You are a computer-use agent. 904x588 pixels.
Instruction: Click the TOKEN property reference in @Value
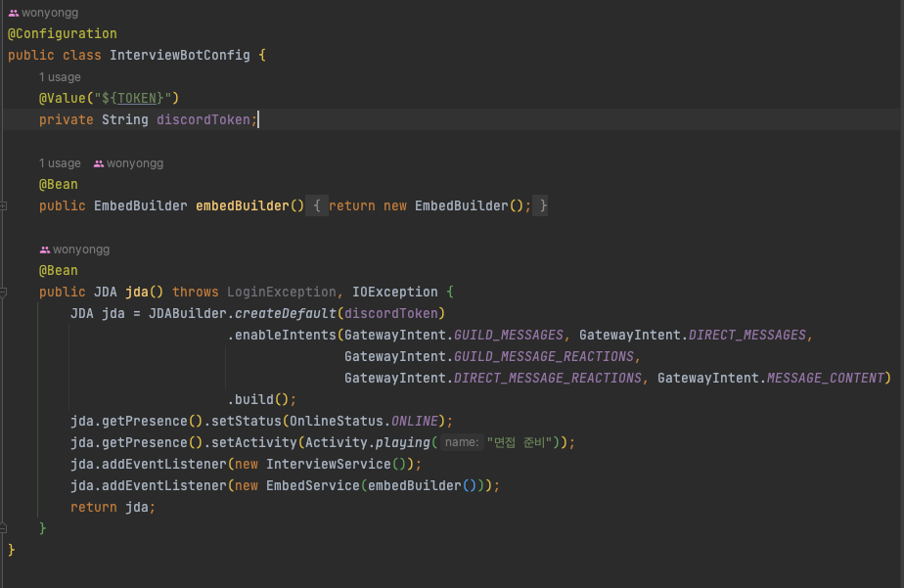click(137, 99)
